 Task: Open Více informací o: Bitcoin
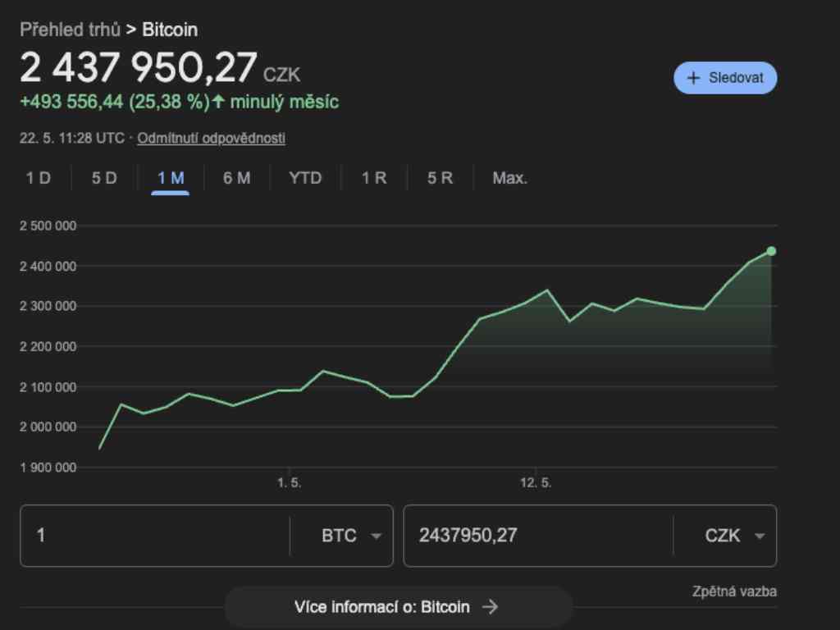click(382, 607)
